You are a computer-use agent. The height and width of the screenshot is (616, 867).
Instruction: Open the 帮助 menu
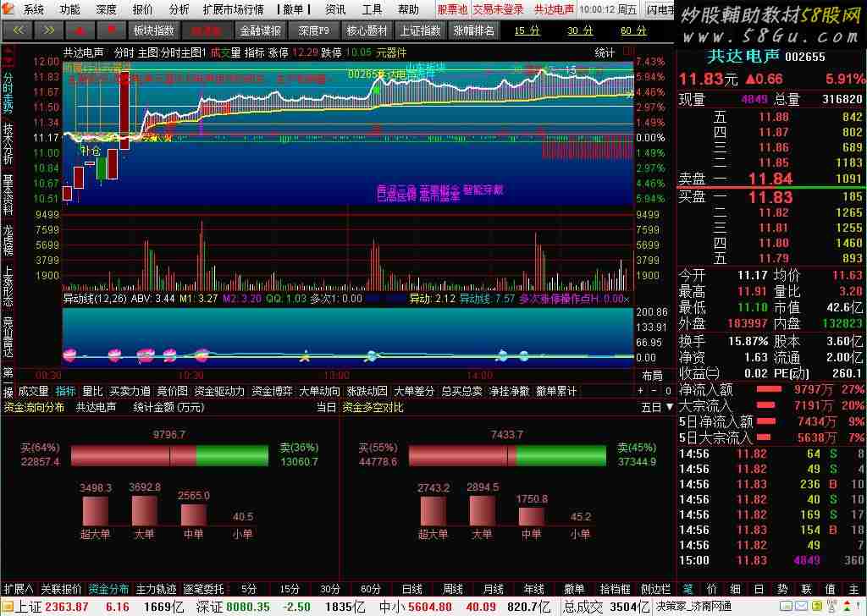click(408, 9)
